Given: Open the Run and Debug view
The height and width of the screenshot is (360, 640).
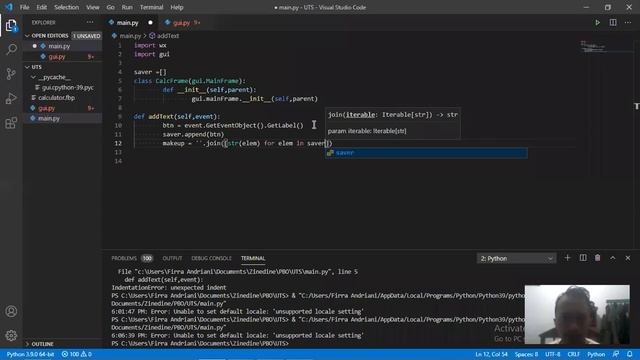Looking at the screenshot, I should tap(11, 98).
